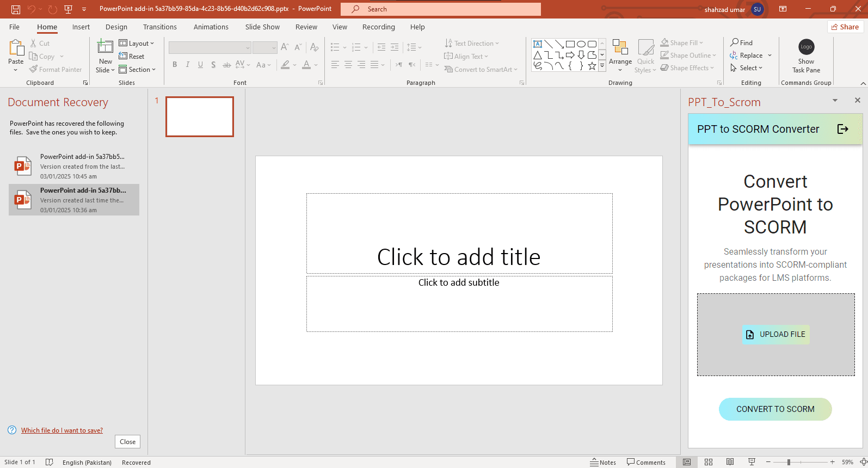Toggle Underline formatting
Screen dimensions: 868x468
tap(200, 65)
